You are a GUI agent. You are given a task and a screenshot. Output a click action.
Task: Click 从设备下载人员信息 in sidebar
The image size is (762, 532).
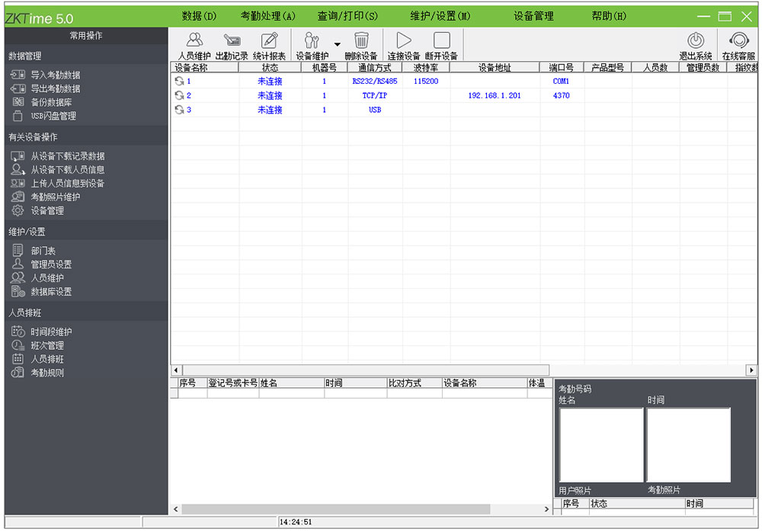tap(68, 170)
